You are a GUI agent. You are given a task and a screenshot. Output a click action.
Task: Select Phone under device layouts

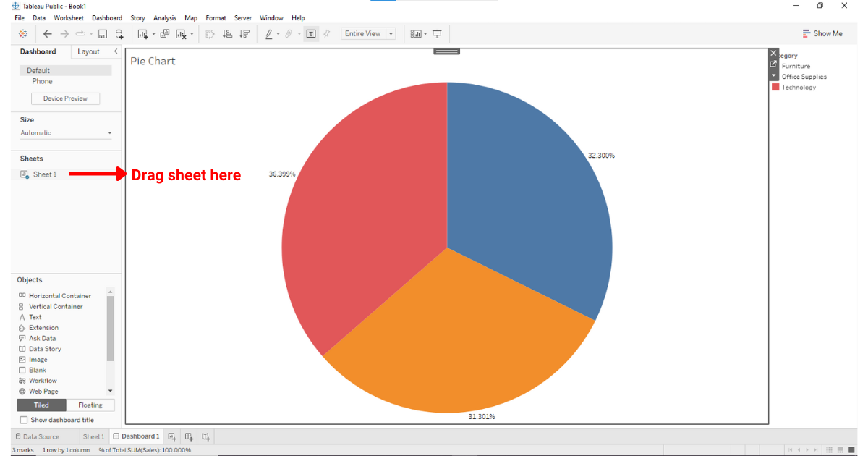[42, 81]
